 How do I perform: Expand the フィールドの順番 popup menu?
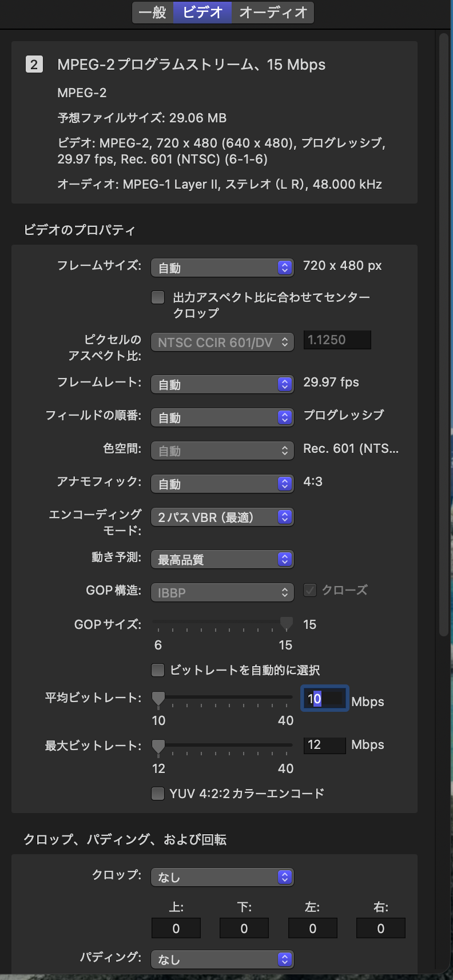(222, 417)
